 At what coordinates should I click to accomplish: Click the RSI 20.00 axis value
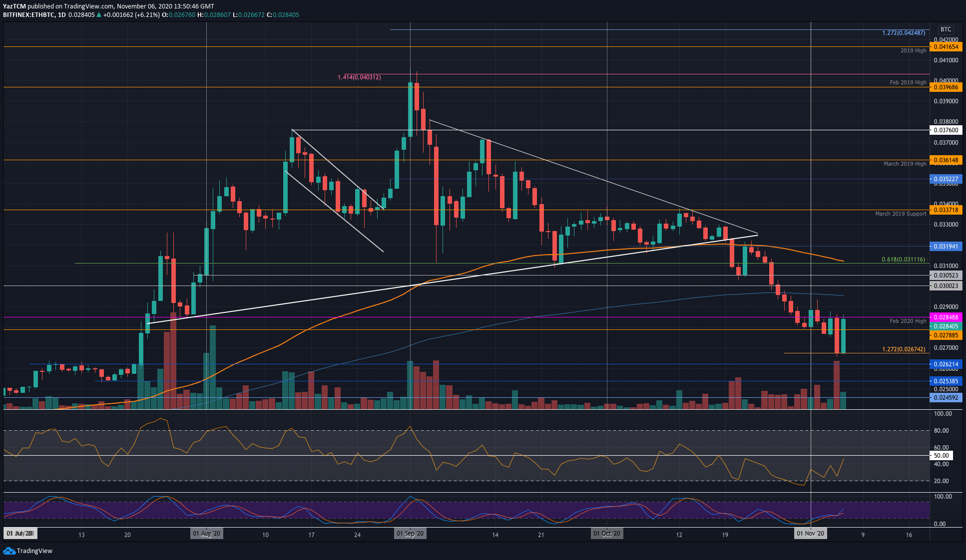(941, 481)
